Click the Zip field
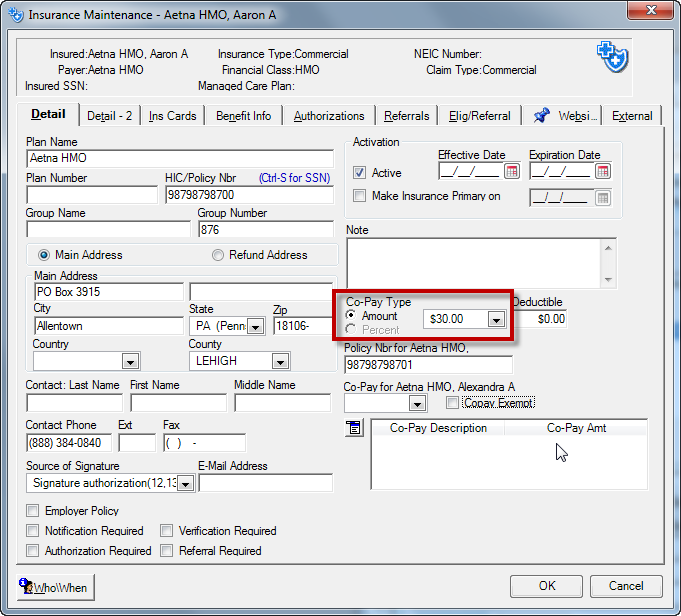The height and width of the screenshot is (616, 681). pyautogui.click(x=303, y=326)
